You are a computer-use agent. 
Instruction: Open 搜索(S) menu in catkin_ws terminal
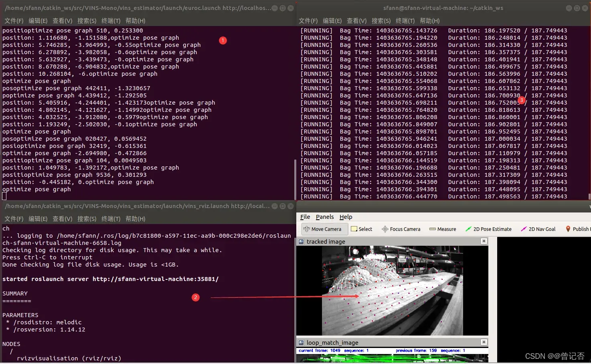(x=381, y=20)
